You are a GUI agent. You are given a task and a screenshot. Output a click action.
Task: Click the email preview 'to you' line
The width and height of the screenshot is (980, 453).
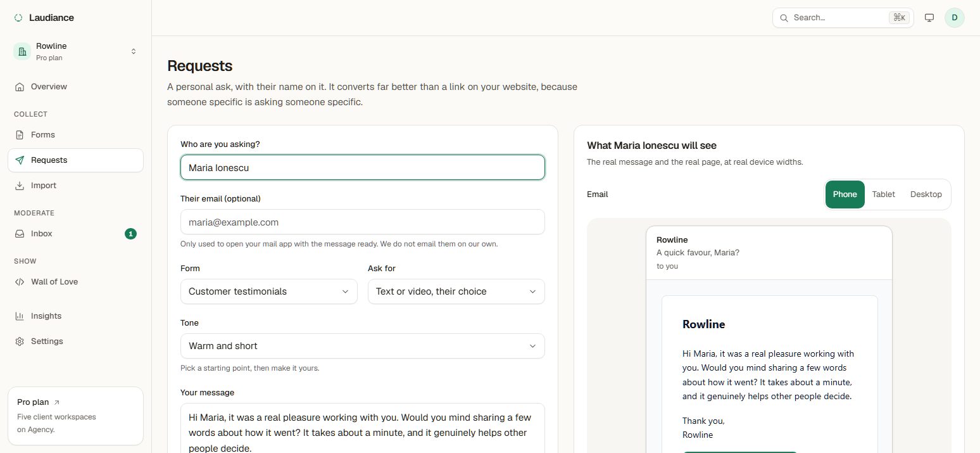tap(667, 266)
